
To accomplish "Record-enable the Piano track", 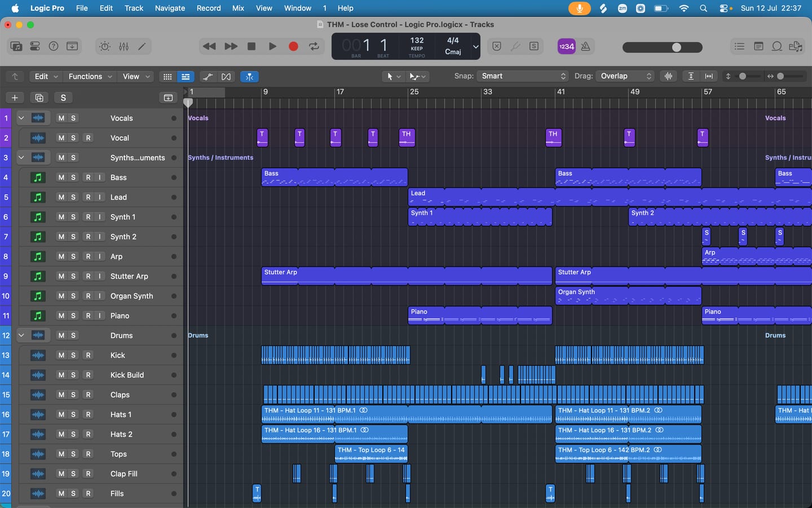I will coord(88,316).
